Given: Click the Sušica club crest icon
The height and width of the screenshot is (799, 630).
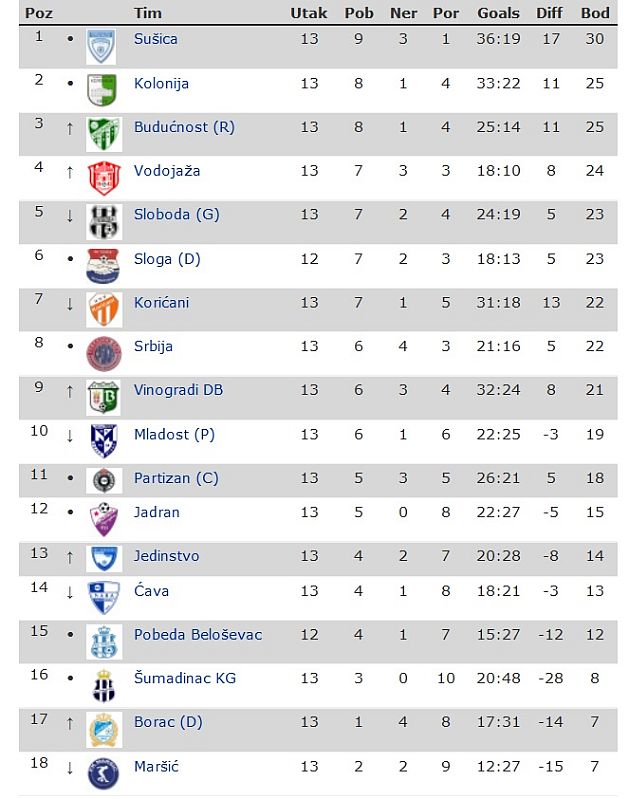Looking at the screenshot, I should [101, 46].
